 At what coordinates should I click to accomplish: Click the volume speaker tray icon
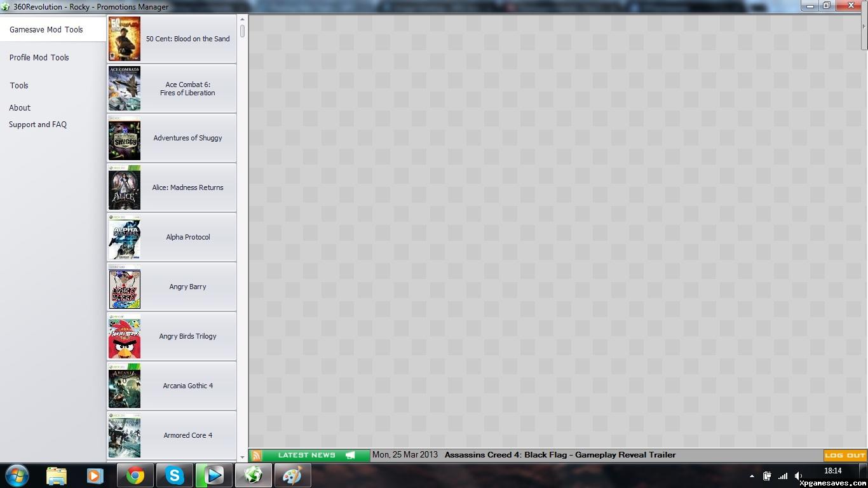tap(798, 476)
